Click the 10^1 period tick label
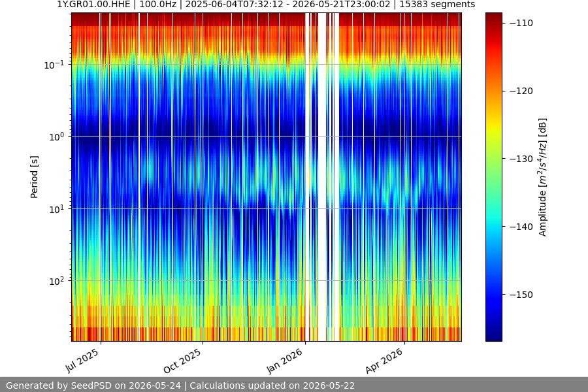Image resolution: width=588 pixels, height=392 pixels. tap(56, 209)
